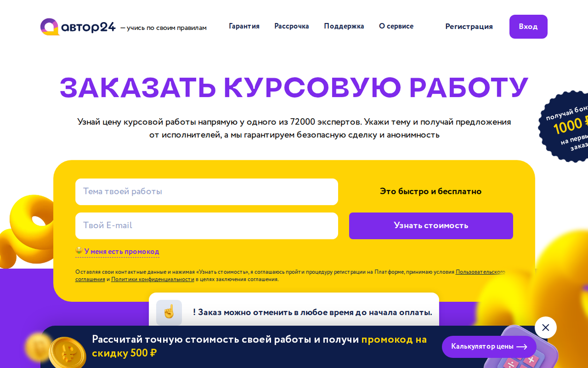Focus the Тема твоей работы field
The width and height of the screenshot is (588, 368).
pos(207,191)
